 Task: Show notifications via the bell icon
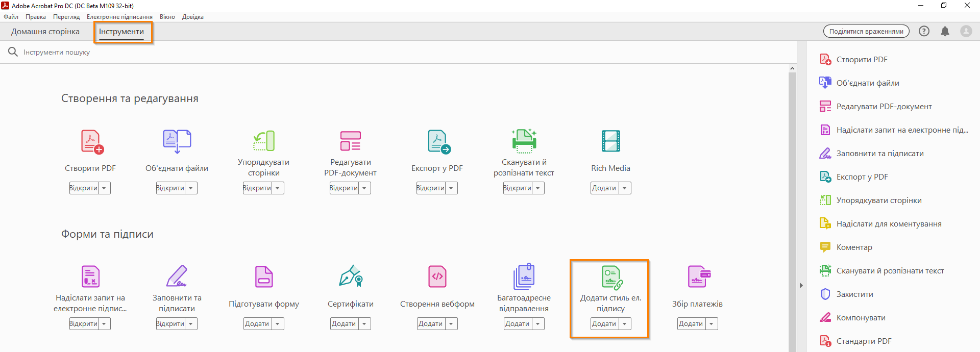(945, 31)
